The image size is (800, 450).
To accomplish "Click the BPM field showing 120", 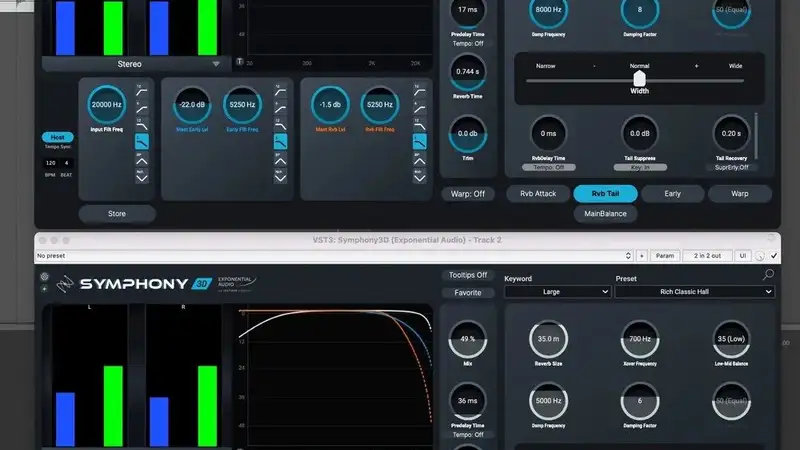I will (51, 163).
